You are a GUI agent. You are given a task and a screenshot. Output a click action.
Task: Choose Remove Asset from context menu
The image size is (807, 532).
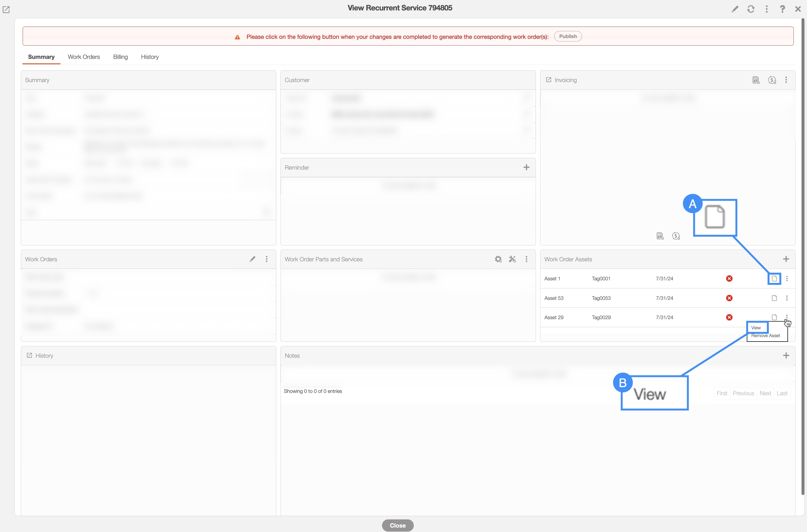point(766,336)
